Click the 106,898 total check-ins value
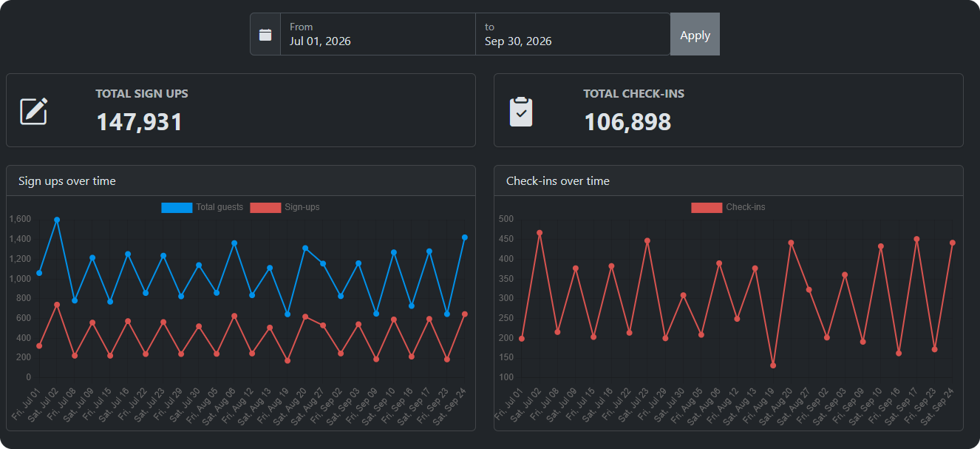The height and width of the screenshot is (449, 980). pos(627,122)
